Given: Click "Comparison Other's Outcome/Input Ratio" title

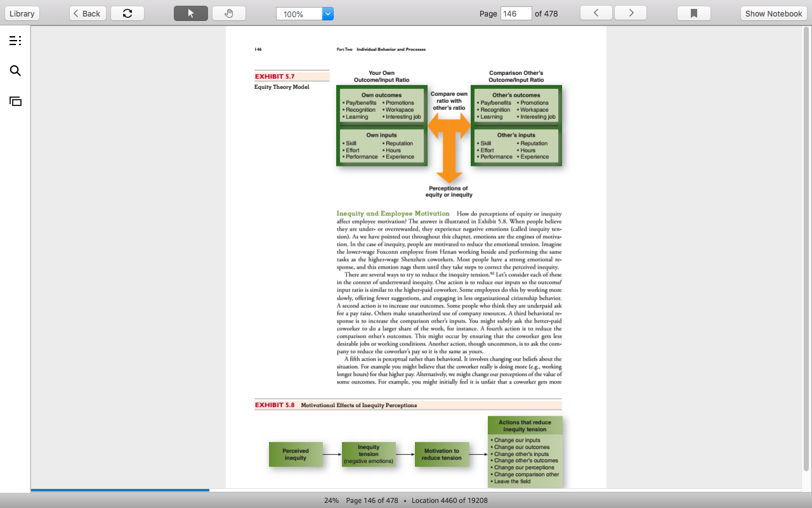Looking at the screenshot, I should 516,77.
